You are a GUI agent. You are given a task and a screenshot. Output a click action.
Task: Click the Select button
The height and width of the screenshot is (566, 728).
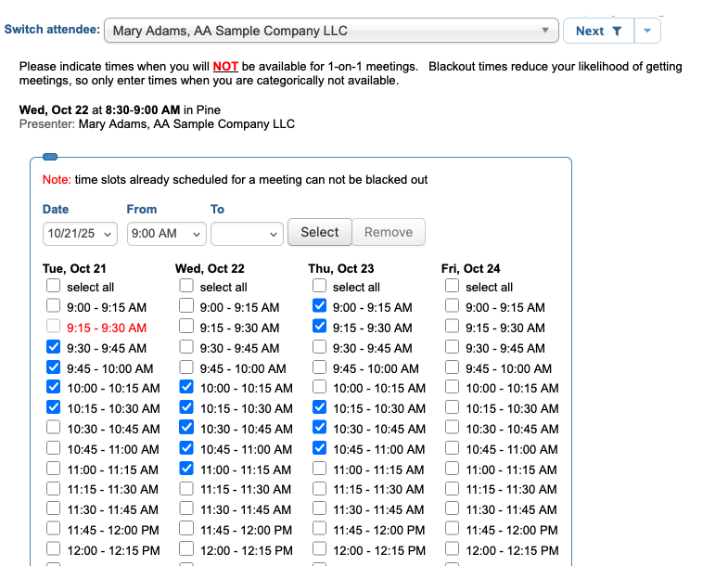pos(320,232)
